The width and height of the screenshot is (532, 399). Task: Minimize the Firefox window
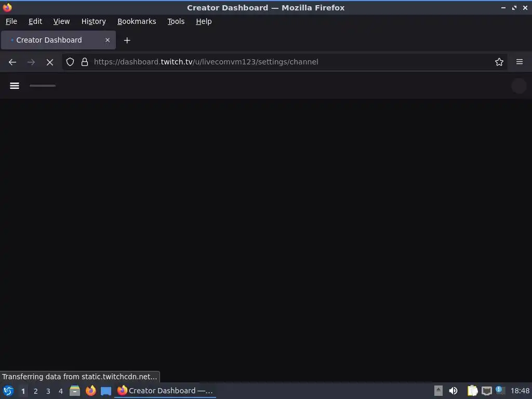pyautogui.click(x=503, y=8)
